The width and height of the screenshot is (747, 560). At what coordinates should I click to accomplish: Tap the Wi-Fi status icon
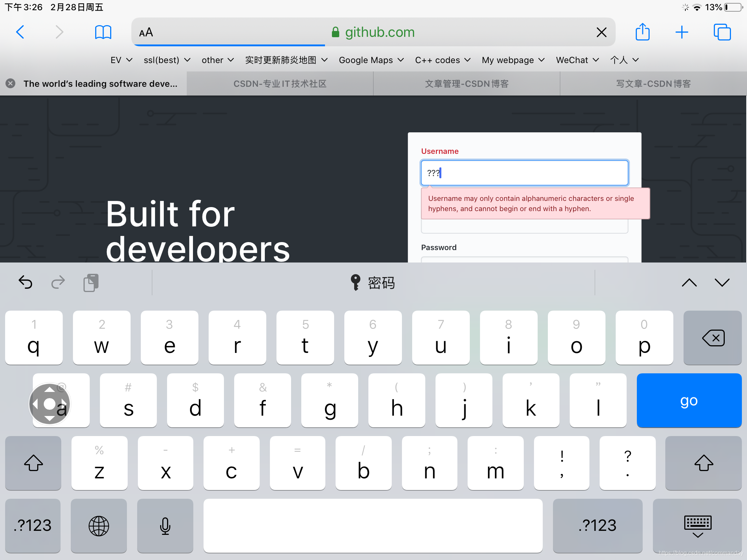coord(697,7)
